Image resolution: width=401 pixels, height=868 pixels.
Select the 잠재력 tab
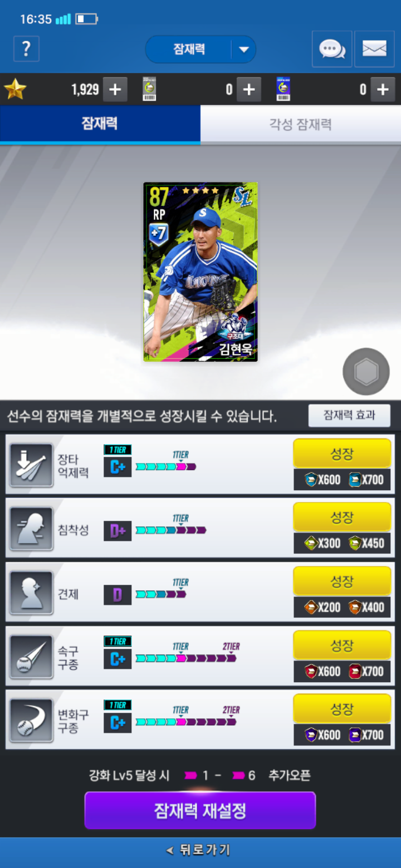pyautogui.click(x=100, y=124)
